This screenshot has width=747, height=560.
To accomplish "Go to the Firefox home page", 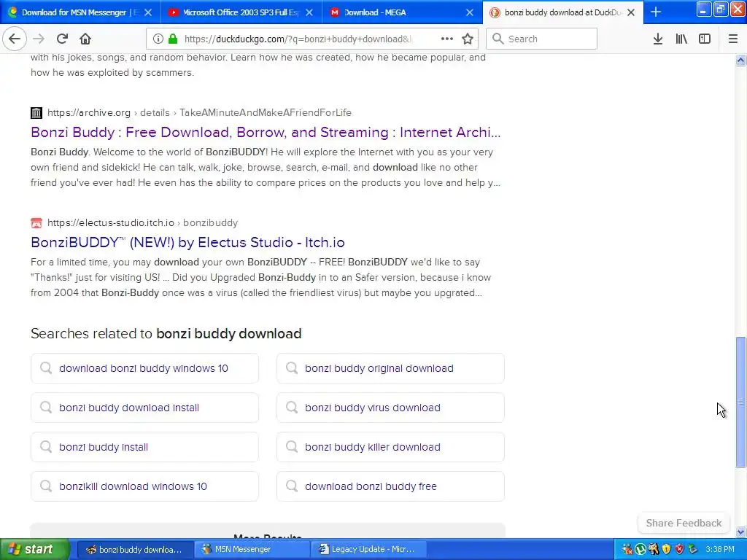I will (x=85, y=39).
